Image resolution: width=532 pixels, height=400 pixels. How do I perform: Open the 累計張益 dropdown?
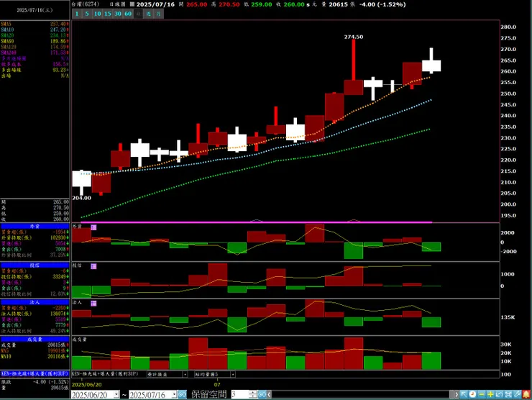(185, 374)
